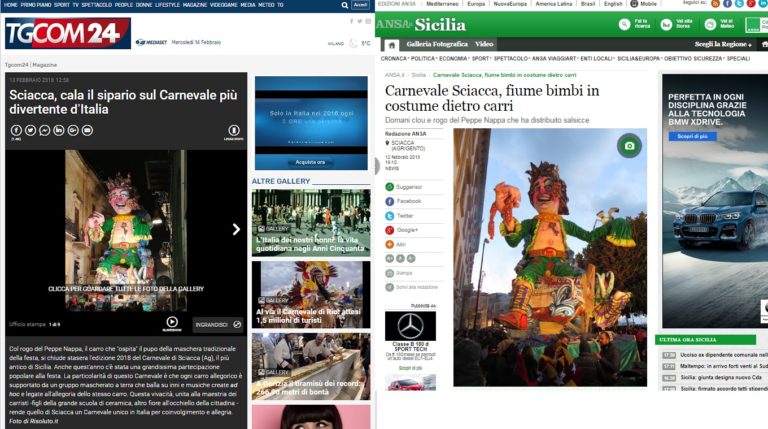Screen dimensions: 768x429
Task: Open the camera gallery icon on ANSA photo
Action: 628,146
